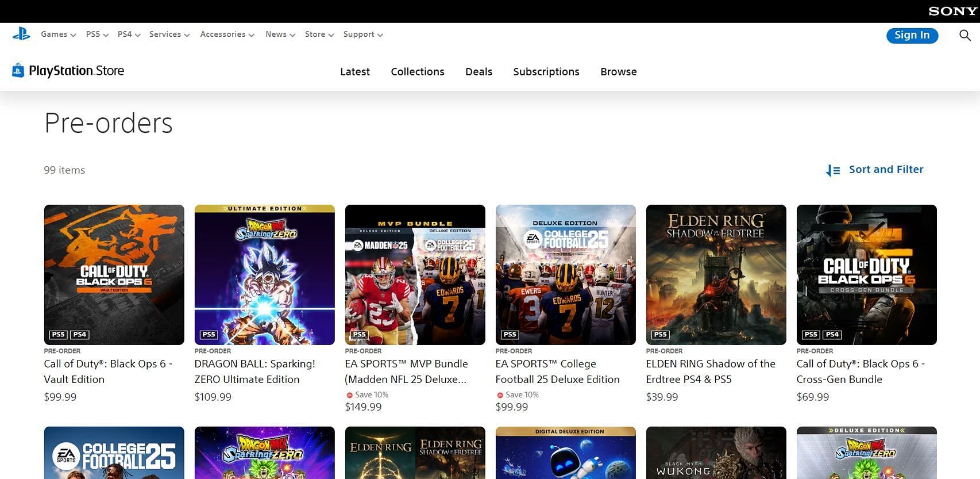
Task: Open Call of Duty Black Ops 6 Cross-Gen Bundle title
Action: coord(860,371)
